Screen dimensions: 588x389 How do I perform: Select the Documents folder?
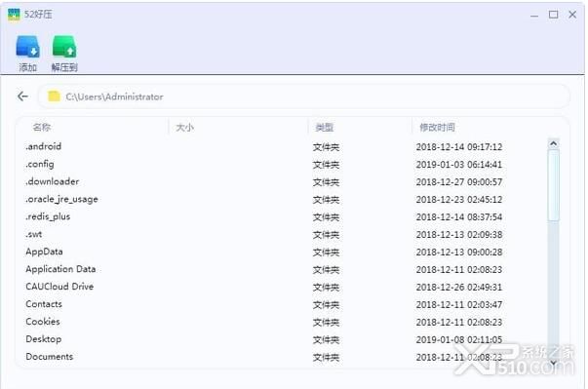pyautogui.click(x=50, y=357)
